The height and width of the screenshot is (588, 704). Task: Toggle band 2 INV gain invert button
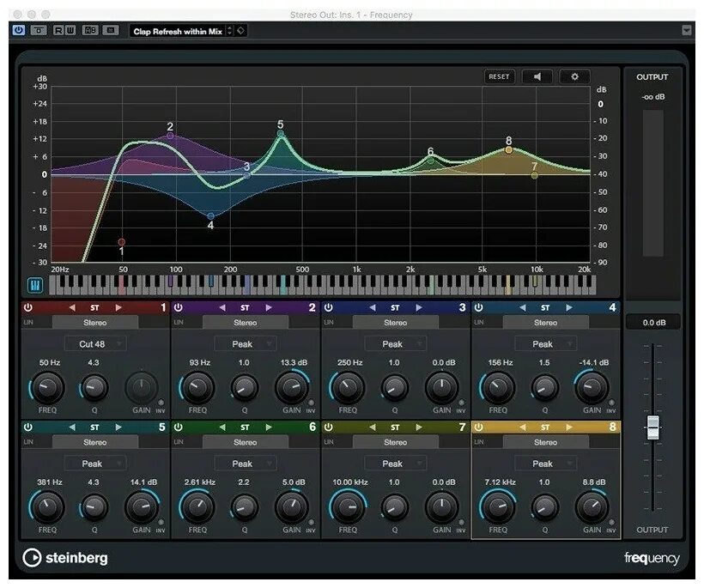(x=311, y=403)
